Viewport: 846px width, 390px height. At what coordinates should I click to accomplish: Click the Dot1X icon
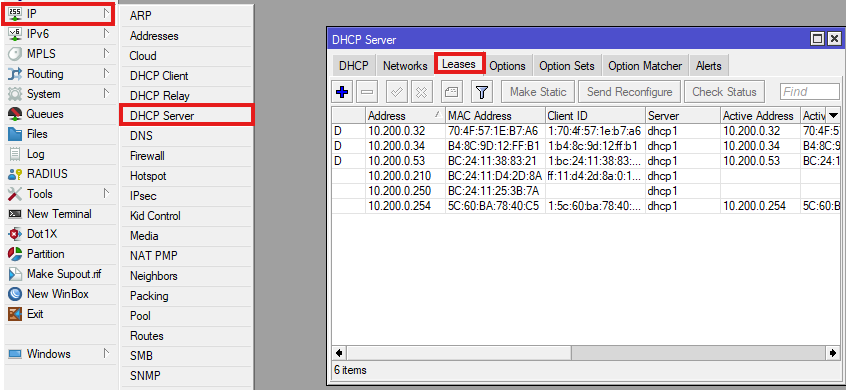(x=16, y=234)
